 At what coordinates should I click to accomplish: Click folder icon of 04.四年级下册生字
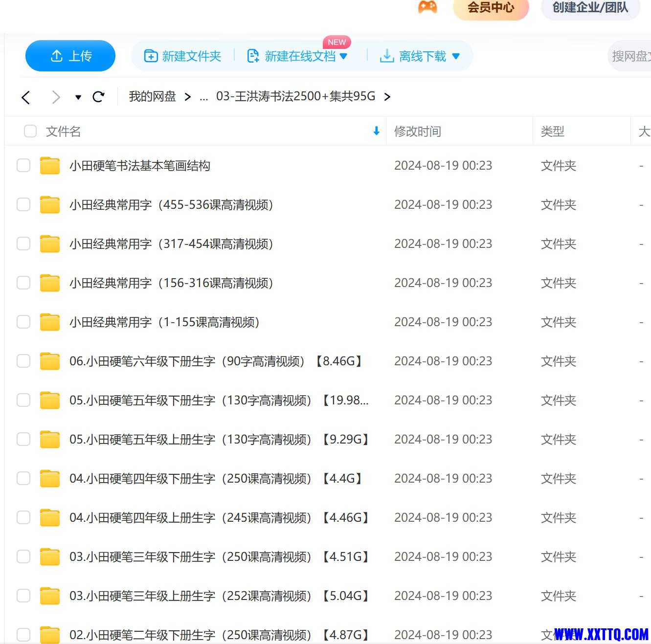point(50,479)
